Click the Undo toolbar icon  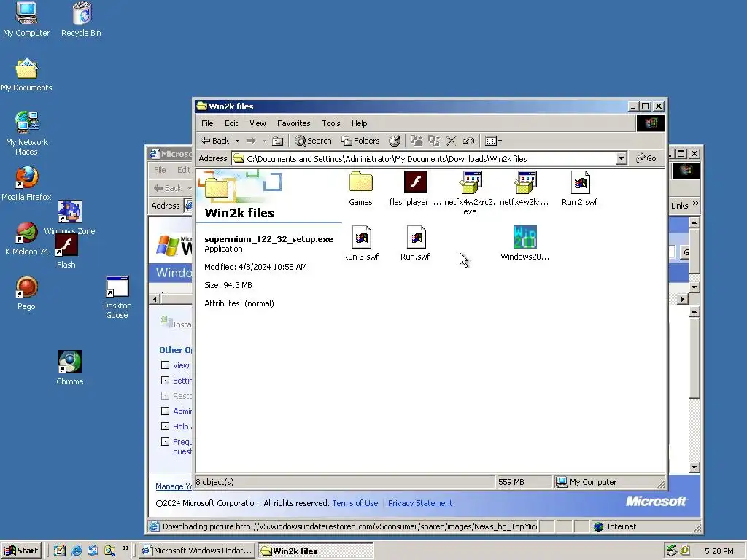[x=468, y=141]
